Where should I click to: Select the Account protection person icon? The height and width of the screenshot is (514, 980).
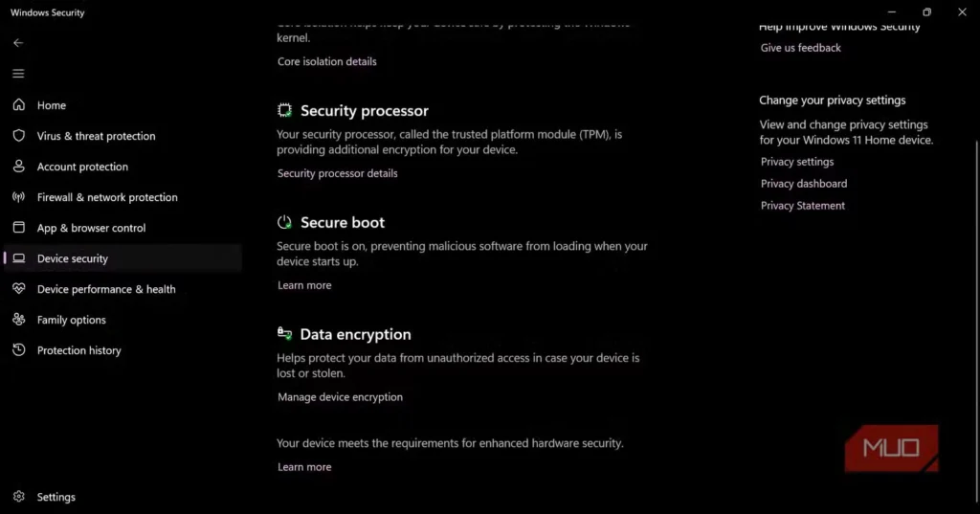[18, 167]
